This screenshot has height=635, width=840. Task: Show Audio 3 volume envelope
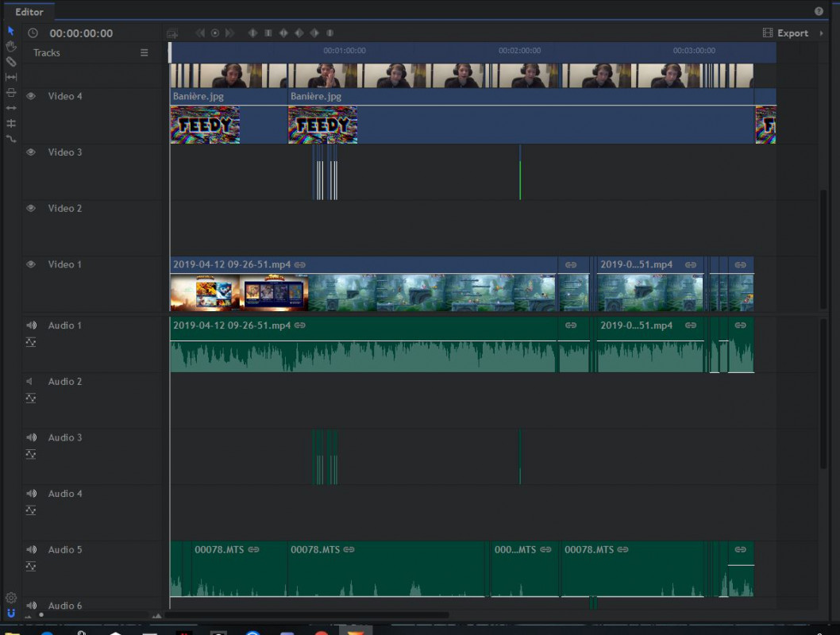pos(31,455)
